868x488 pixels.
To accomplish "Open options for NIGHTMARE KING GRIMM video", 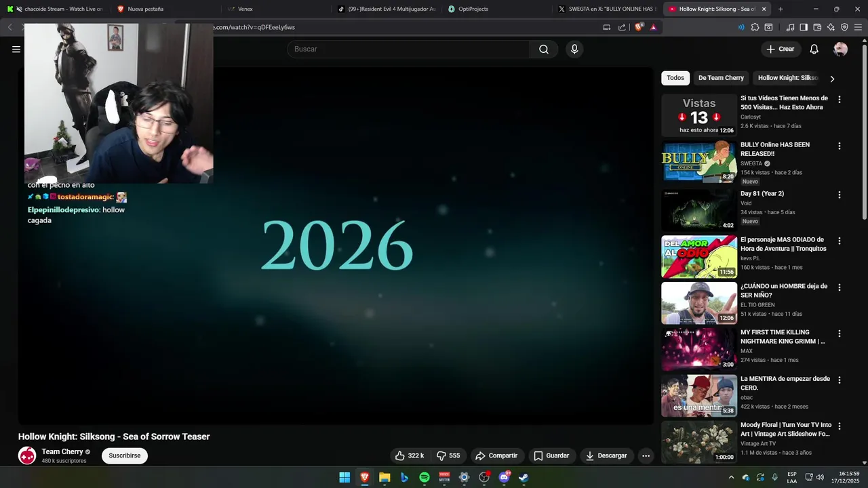I will coord(840,333).
